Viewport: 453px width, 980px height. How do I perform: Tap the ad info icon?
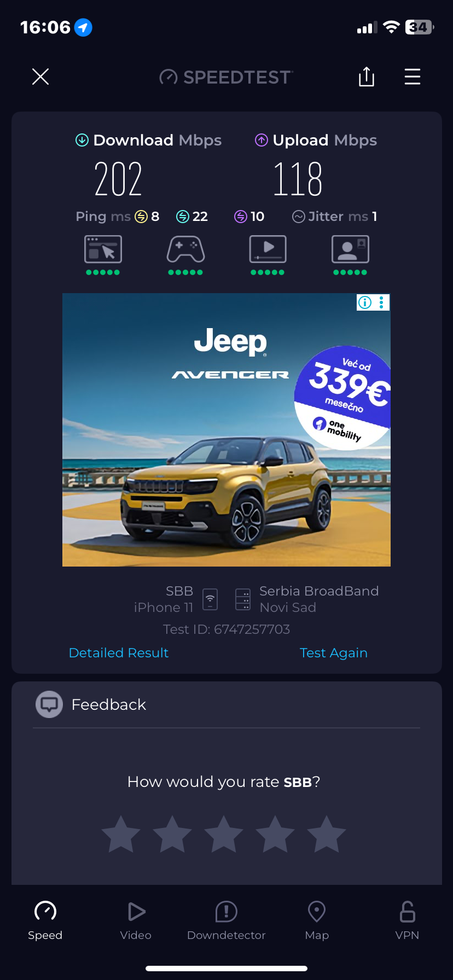point(365,302)
